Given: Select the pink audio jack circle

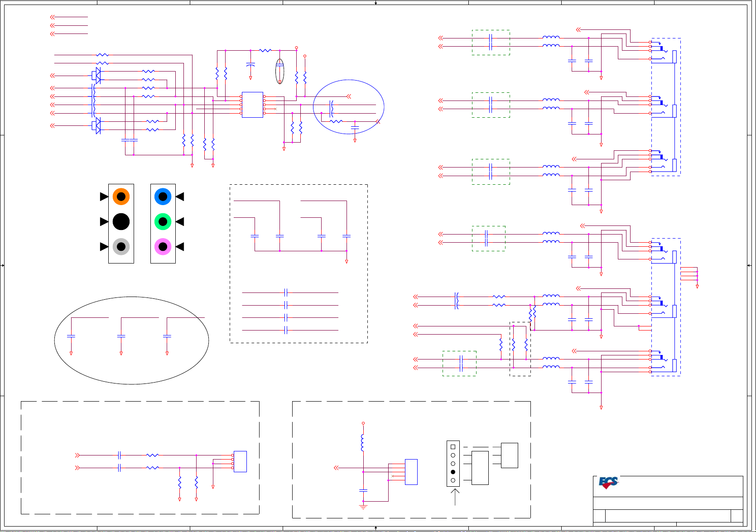Looking at the screenshot, I should [163, 247].
